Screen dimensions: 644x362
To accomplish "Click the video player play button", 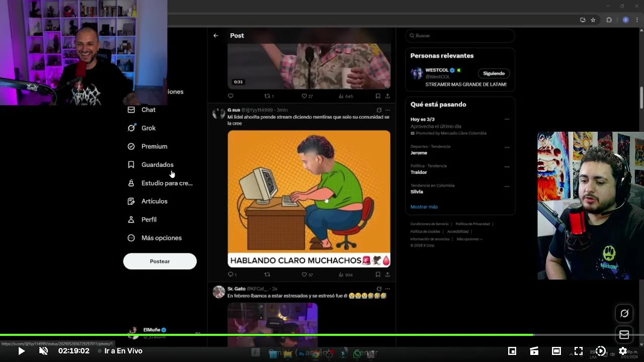I will point(21,351).
